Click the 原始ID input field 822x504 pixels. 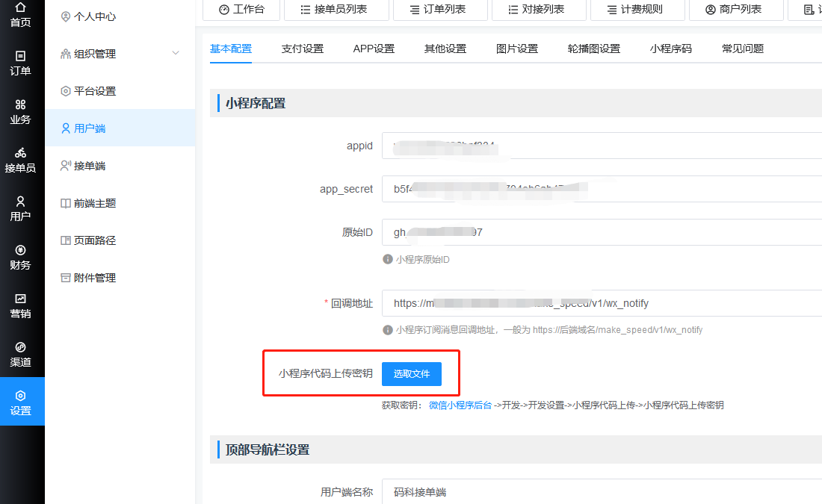602,233
